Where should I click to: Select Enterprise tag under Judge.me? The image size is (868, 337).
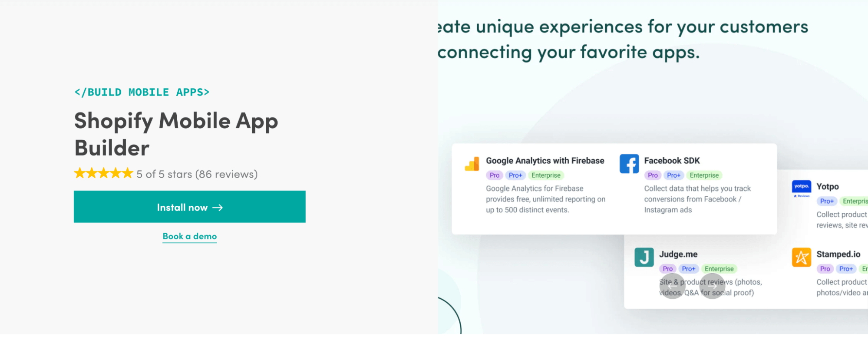tap(719, 269)
